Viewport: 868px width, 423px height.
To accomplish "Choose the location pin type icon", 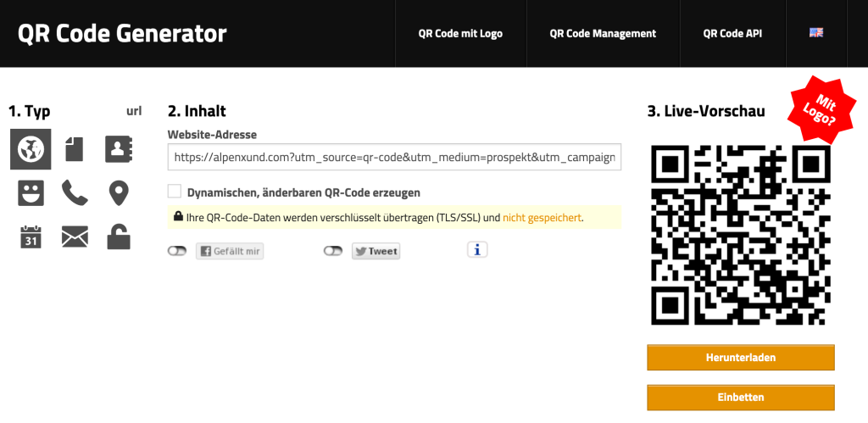I will [x=119, y=193].
